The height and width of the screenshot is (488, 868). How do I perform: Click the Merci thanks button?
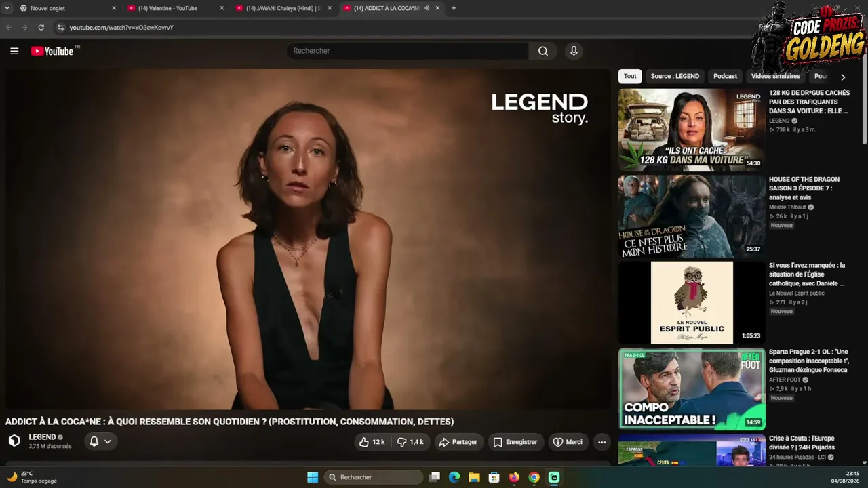click(568, 442)
